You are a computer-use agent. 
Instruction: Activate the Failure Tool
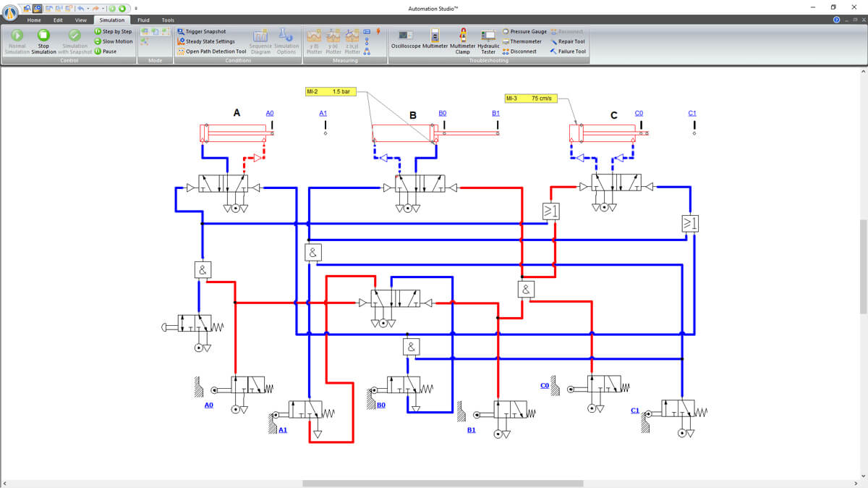point(569,51)
